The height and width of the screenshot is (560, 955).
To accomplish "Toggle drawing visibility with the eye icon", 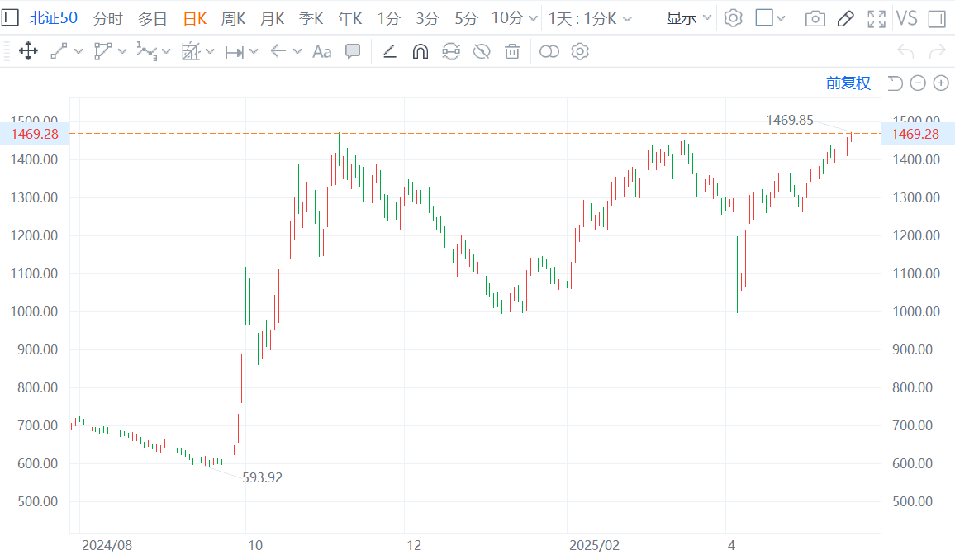I will pos(482,52).
